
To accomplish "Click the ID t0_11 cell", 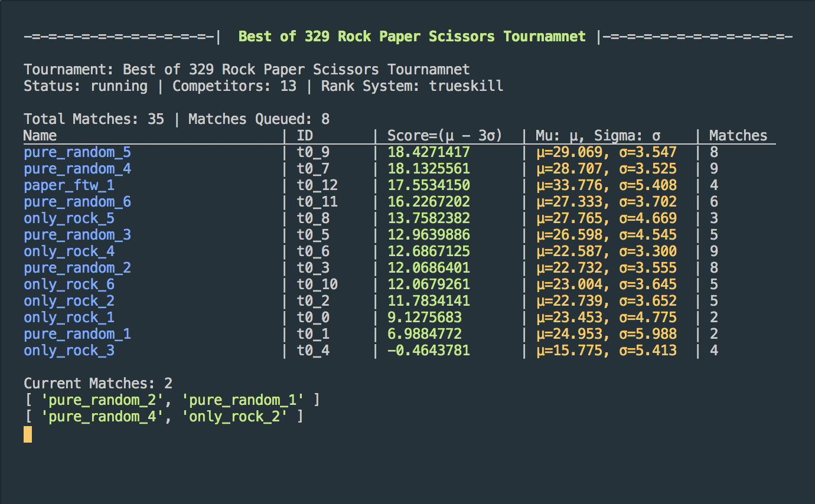I will pos(317,202).
